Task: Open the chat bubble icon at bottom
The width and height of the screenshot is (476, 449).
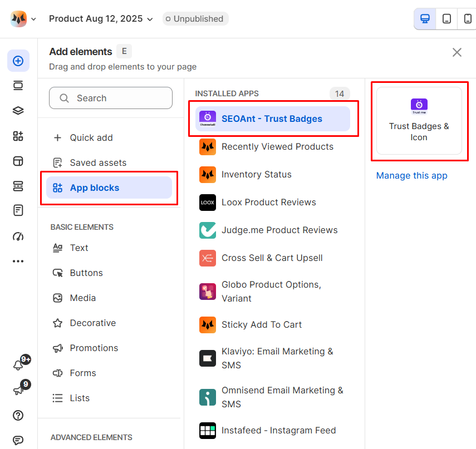Action: point(18,440)
